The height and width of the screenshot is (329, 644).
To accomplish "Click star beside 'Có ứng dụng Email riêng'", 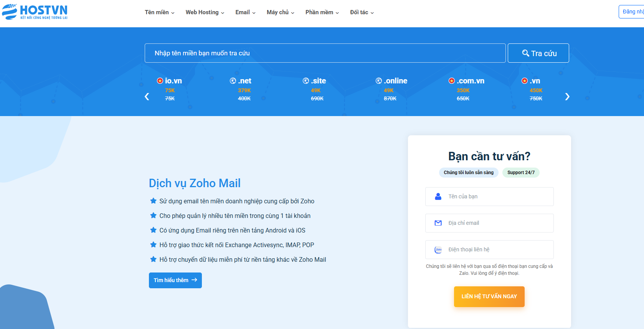I will point(153,230).
